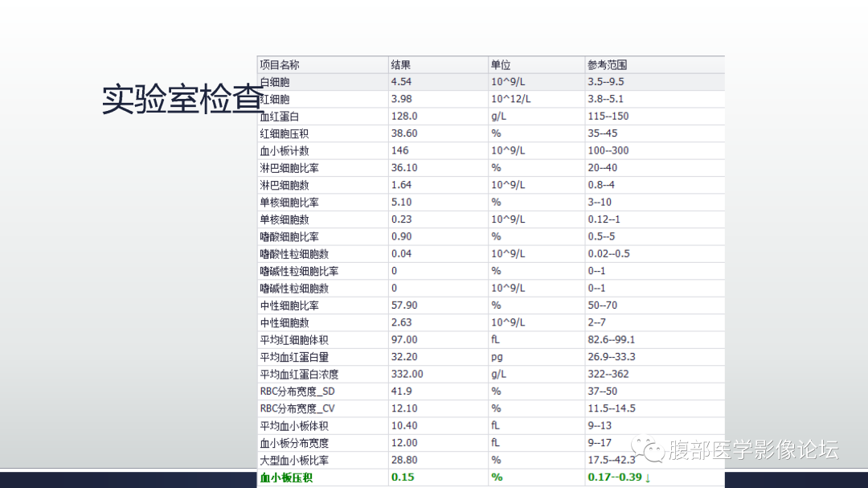Click the 血红蛋白 result 128.0
The height and width of the screenshot is (488, 868).
[404, 117]
